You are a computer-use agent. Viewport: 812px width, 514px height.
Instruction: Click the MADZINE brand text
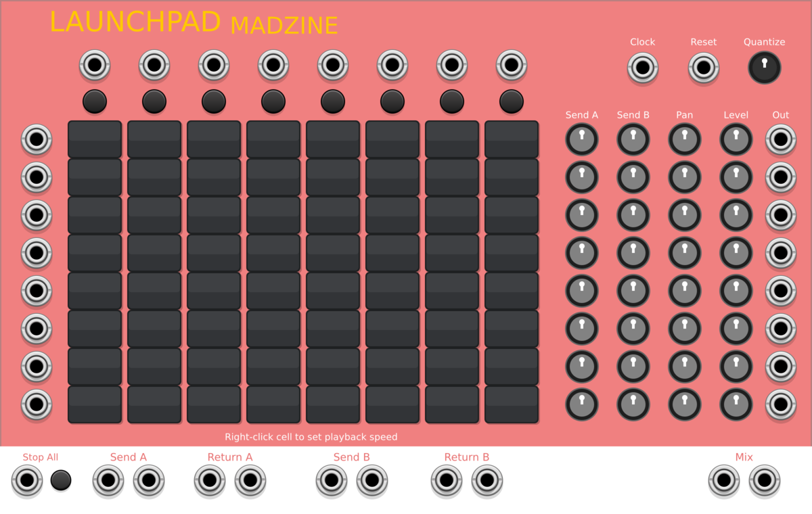[x=284, y=26]
